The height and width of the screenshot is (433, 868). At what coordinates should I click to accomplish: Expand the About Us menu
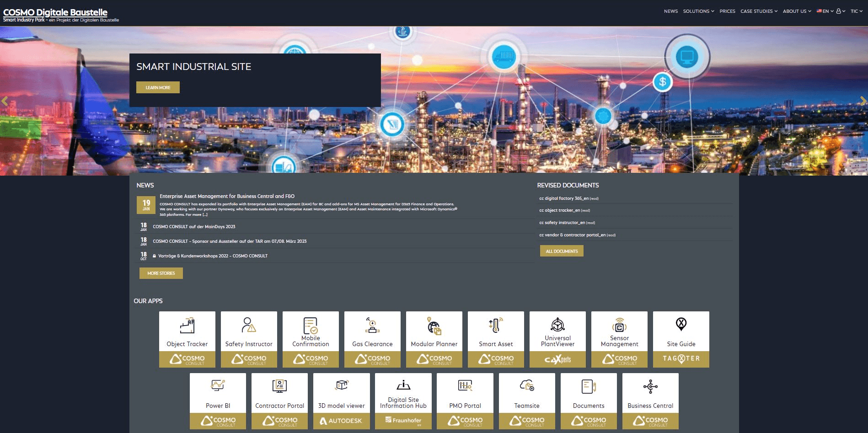(x=797, y=11)
